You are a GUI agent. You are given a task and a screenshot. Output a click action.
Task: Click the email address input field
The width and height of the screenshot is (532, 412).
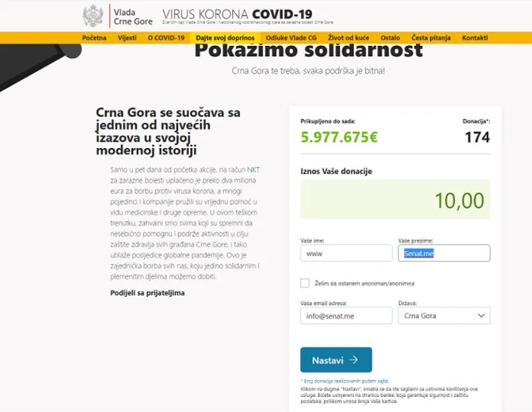pos(346,316)
